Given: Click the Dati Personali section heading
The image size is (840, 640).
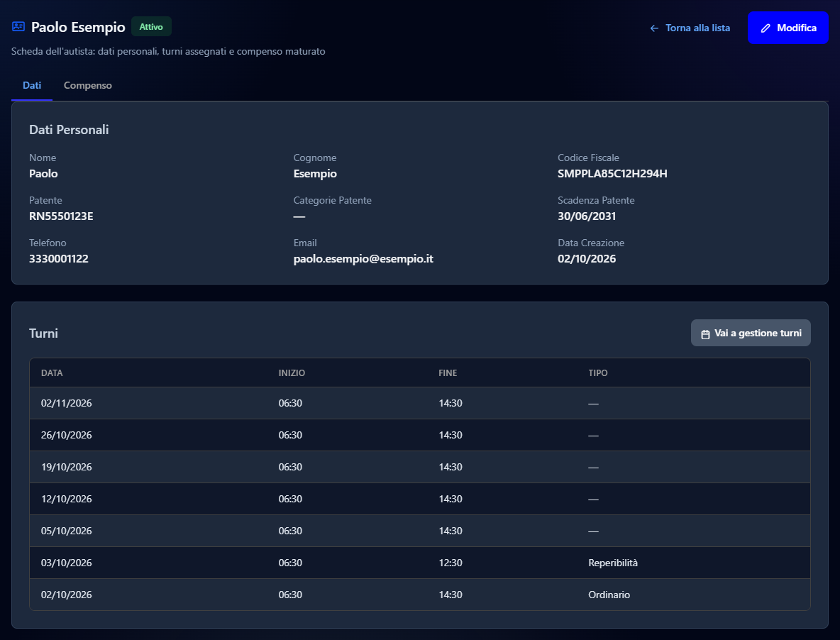Looking at the screenshot, I should coord(69,130).
